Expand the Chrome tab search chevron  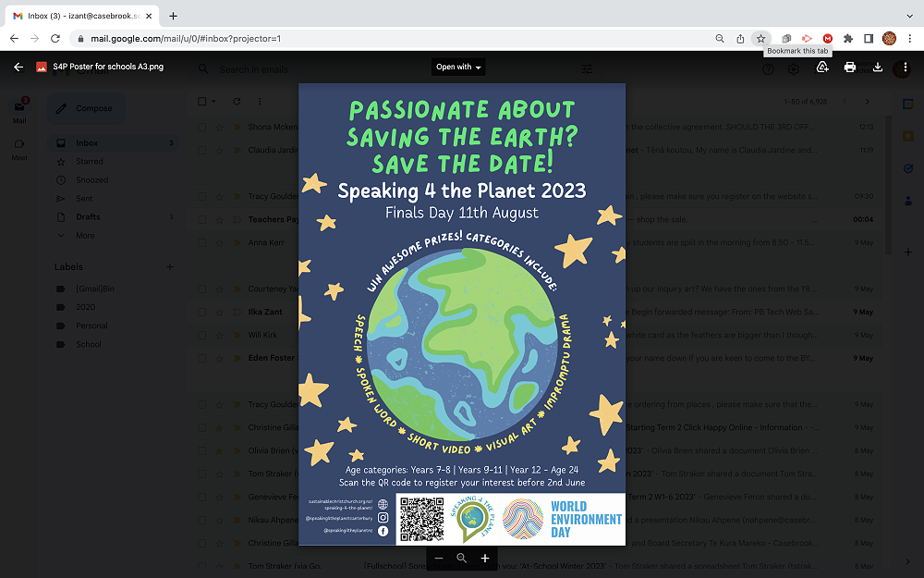(x=910, y=13)
